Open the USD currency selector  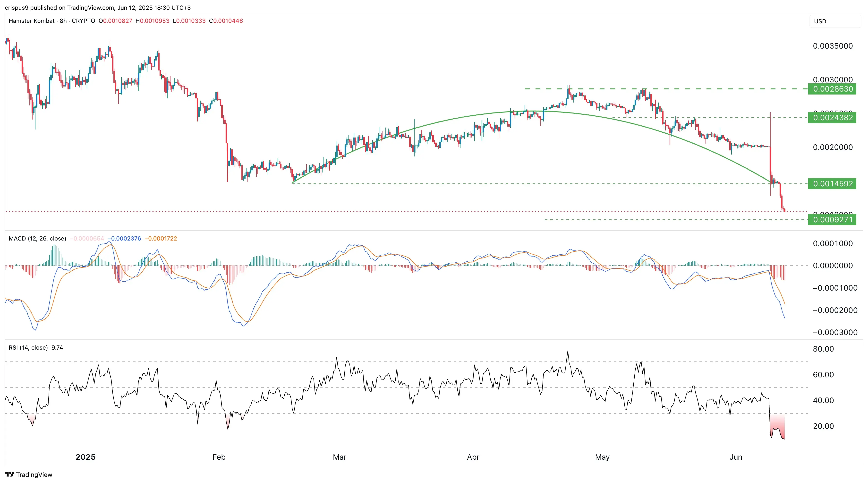pos(835,21)
